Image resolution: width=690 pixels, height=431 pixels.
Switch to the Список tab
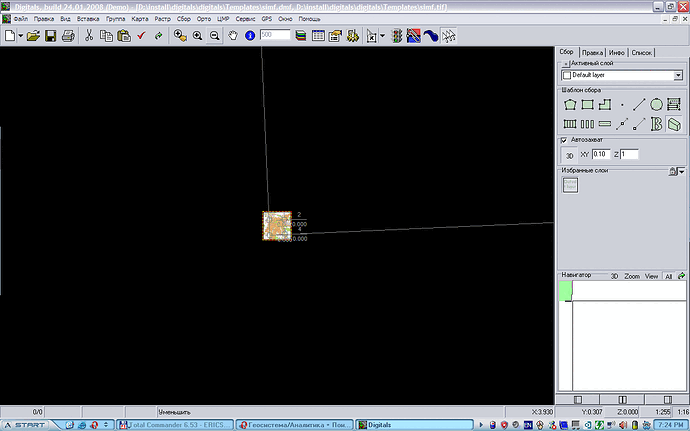(x=641, y=53)
